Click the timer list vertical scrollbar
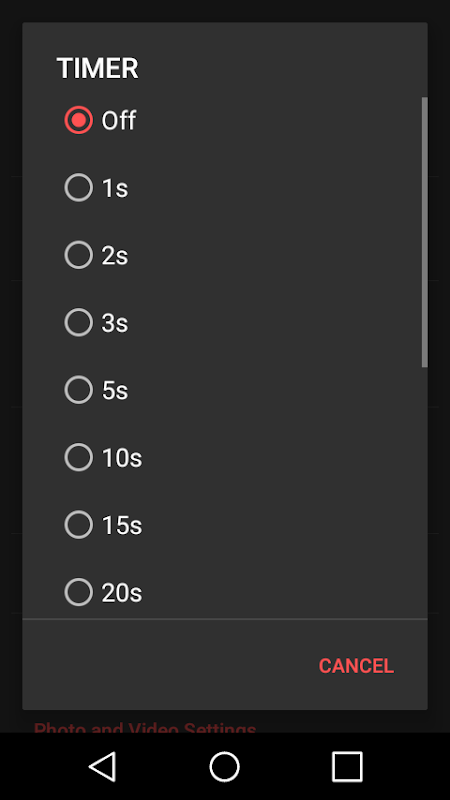Image resolution: width=450 pixels, height=800 pixels. [424, 232]
